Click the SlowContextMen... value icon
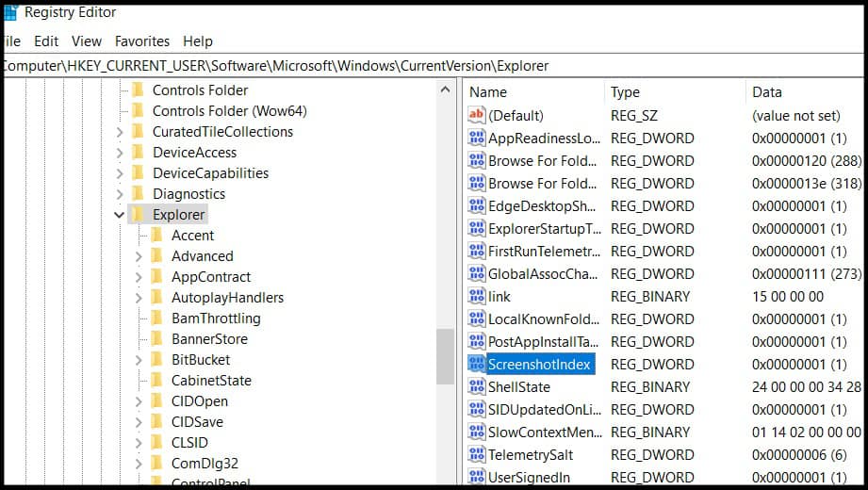 pos(476,432)
